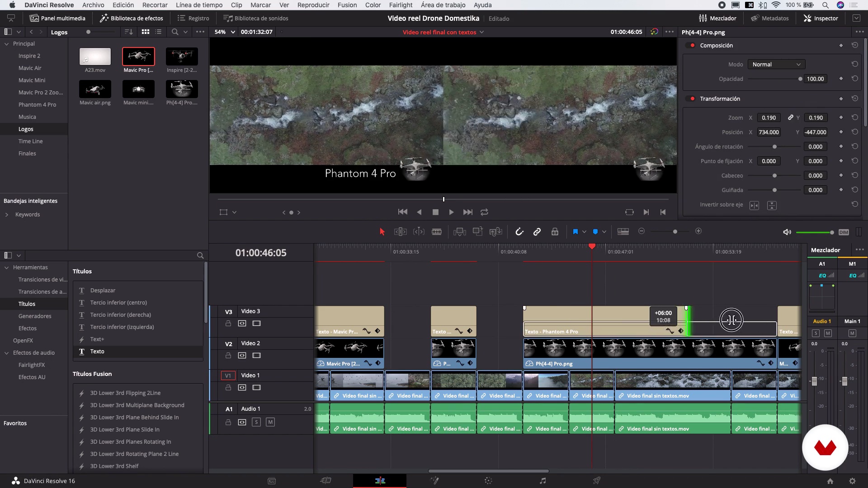Toggle timeline Snapping magnet icon
Screen dimensions: 868x488
519,232
